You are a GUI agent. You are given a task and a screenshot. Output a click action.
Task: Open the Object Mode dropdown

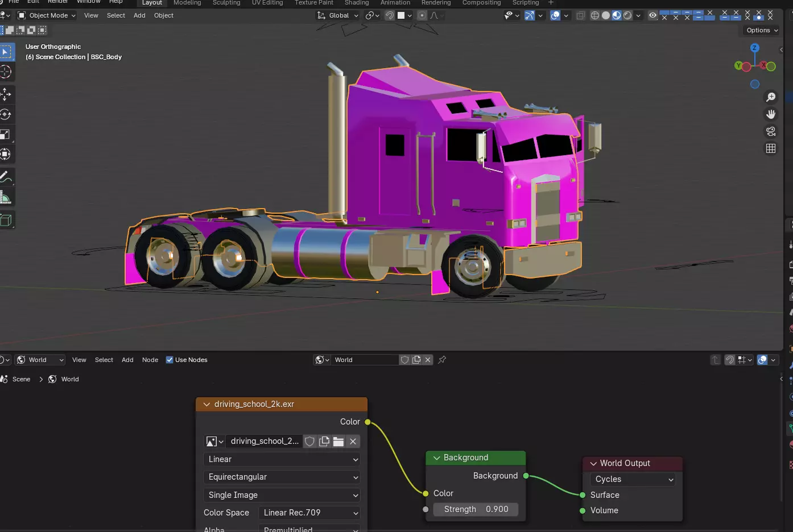pyautogui.click(x=46, y=15)
